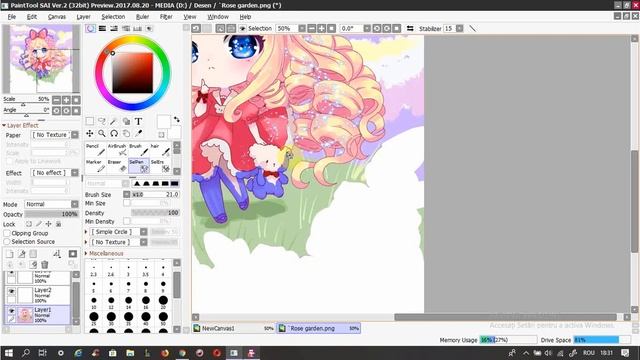
Task: Click the undo button above canvas
Action: pos(196,28)
